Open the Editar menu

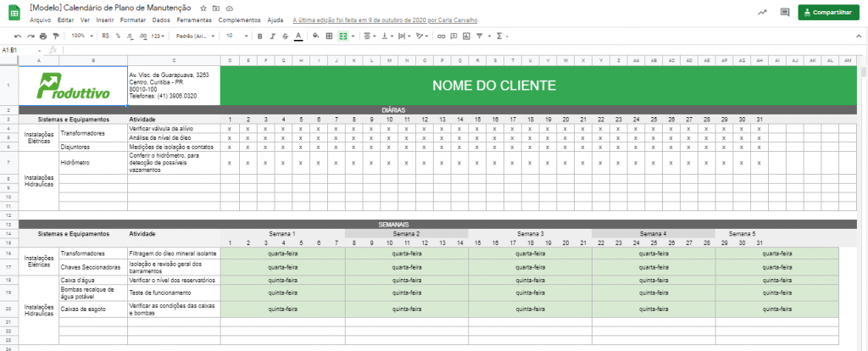tap(65, 20)
